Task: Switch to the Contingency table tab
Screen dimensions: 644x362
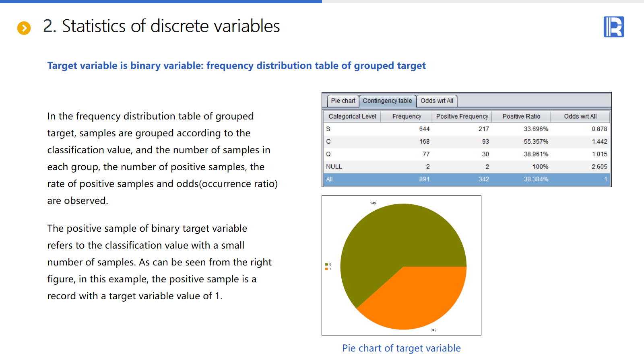Action: (387, 101)
